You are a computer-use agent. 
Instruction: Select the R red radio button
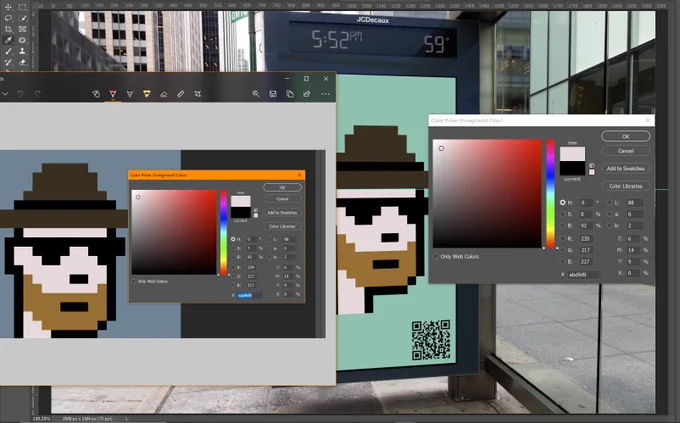coord(562,239)
